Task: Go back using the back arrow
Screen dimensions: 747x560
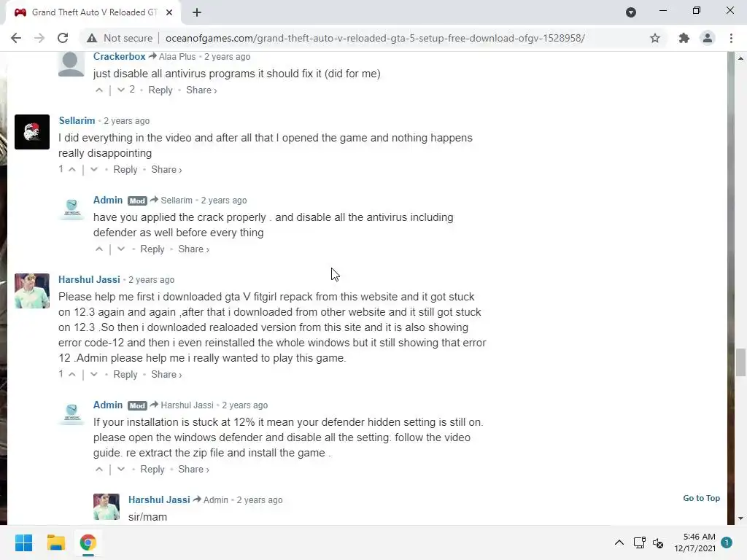Action: point(16,38)
